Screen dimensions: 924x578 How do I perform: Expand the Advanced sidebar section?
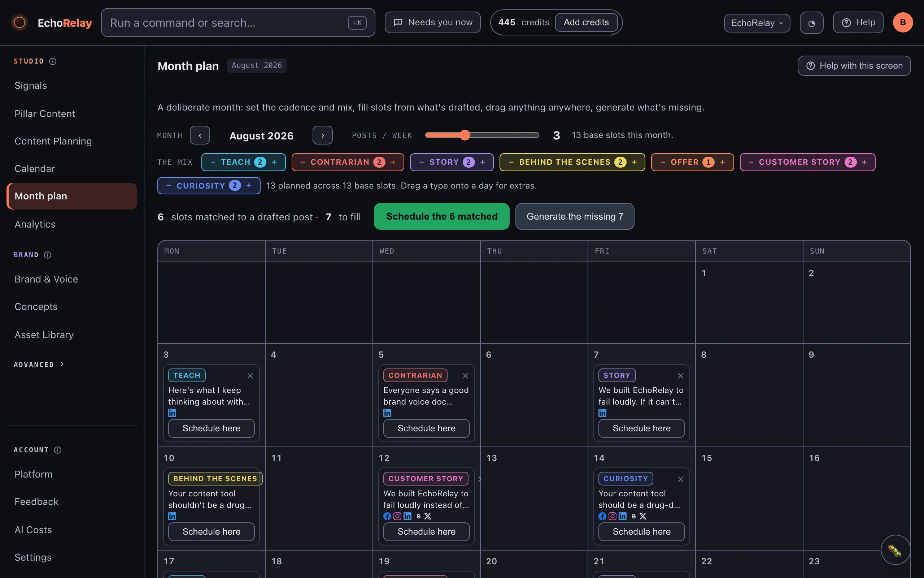(x=39, y=364)
